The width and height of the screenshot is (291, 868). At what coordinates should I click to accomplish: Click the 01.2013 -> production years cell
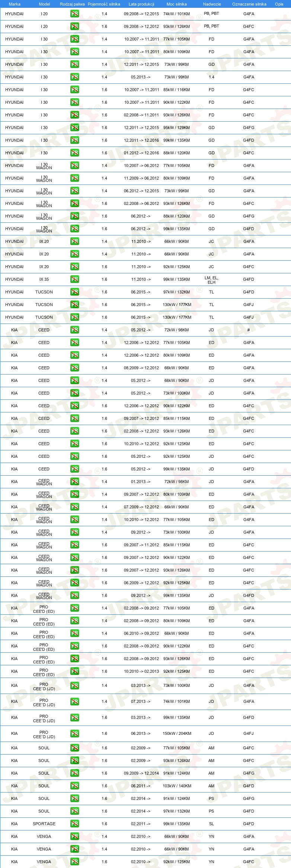141,482
